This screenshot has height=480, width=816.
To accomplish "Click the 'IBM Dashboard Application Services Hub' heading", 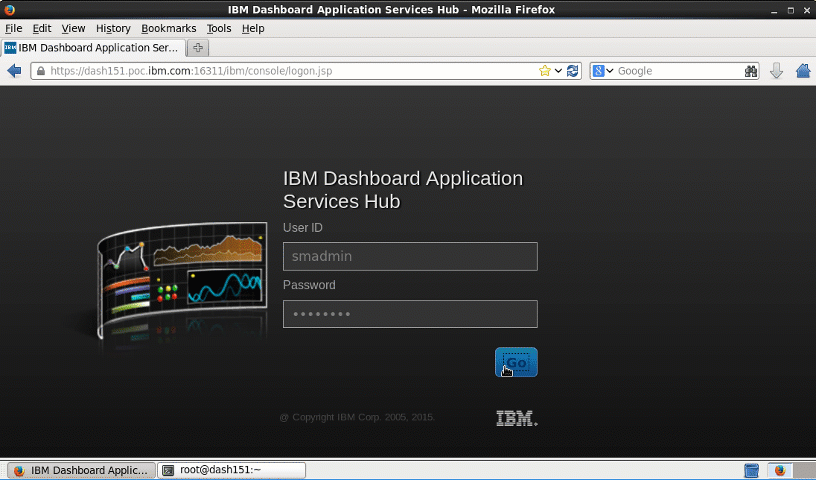I will (x=403, y=190).
